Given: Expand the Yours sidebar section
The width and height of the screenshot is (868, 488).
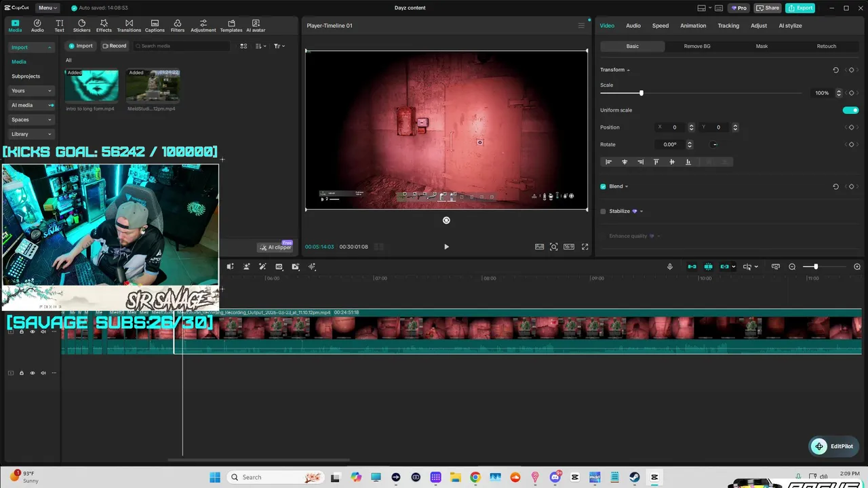Looking at the screenshot, I should pyautogui.click(x=50, y=91).
